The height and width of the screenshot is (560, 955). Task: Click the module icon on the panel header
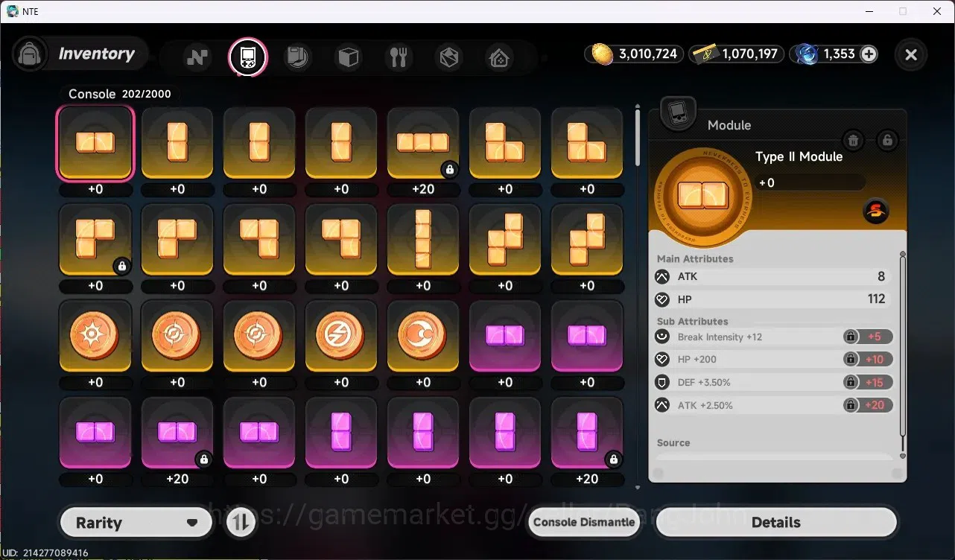point(678,113)
